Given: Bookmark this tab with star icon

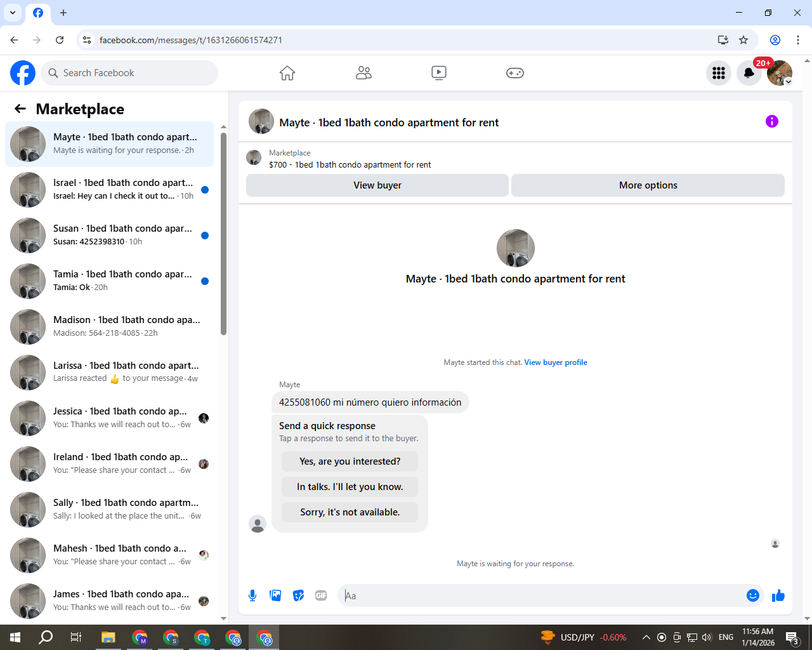Looking at the screenshot, I should (743, 40).
